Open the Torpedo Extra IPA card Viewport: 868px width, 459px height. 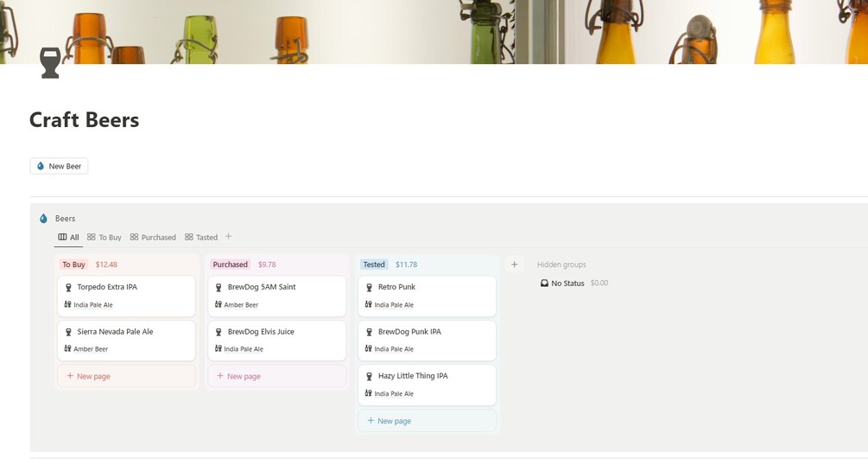(x=126, y=296)
